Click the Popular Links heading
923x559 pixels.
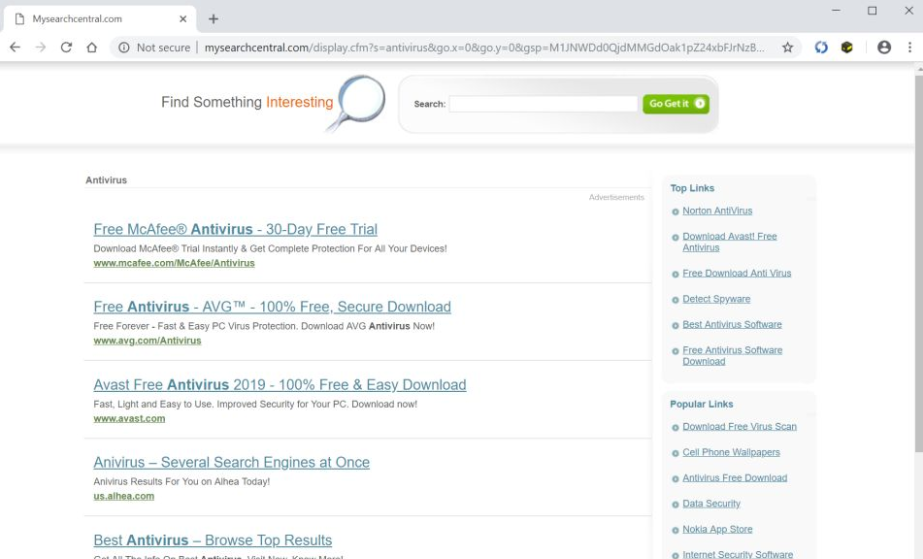point(702,404)
